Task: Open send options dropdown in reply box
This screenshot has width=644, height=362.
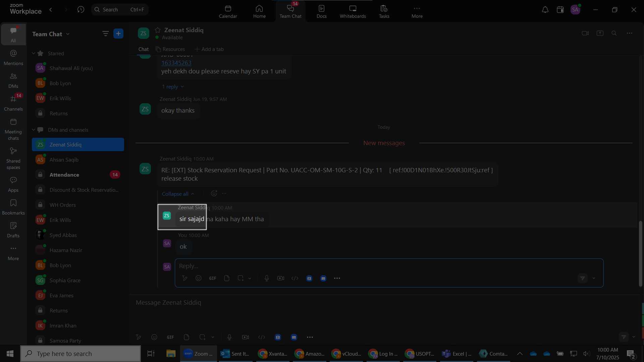Action: (x=594, y=278)
